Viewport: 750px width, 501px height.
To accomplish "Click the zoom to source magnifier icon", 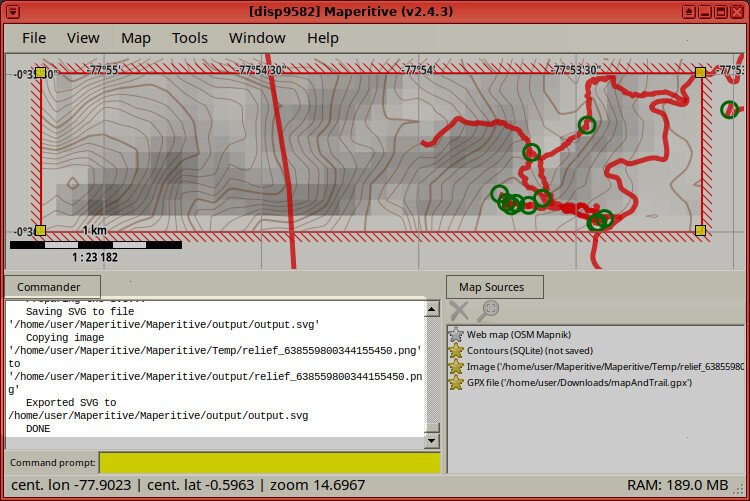I will [488, 311].
